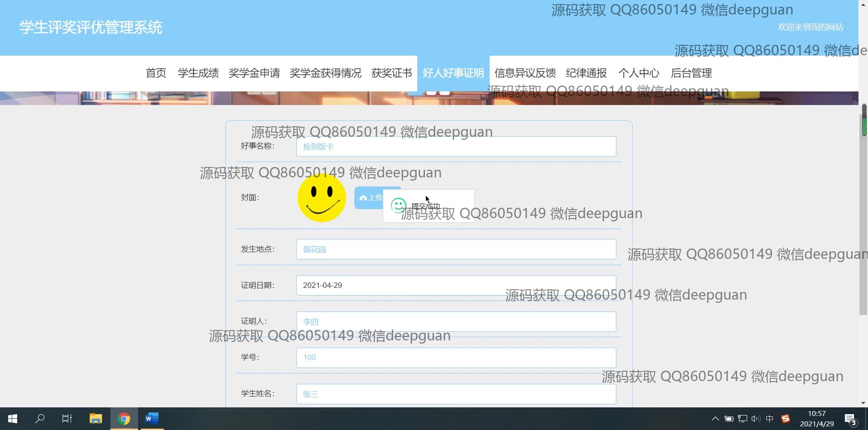Select second banner carousel indicator dot
Screen dimensions: 868x430
(431, 92)
